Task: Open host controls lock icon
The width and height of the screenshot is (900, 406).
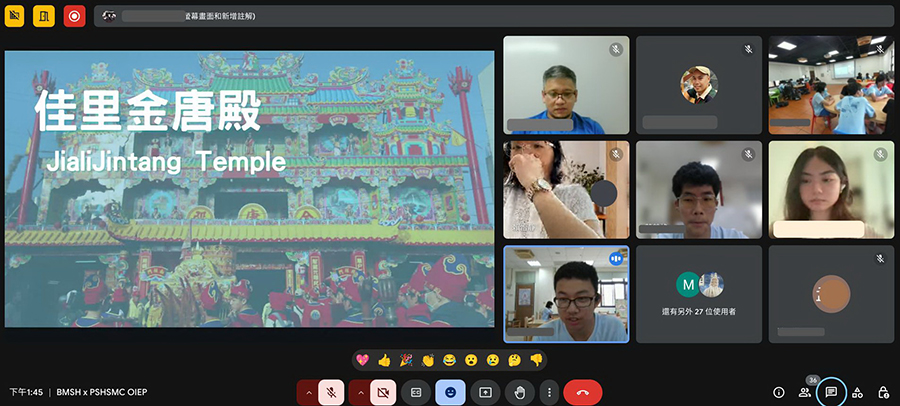Action: [883, 393]
